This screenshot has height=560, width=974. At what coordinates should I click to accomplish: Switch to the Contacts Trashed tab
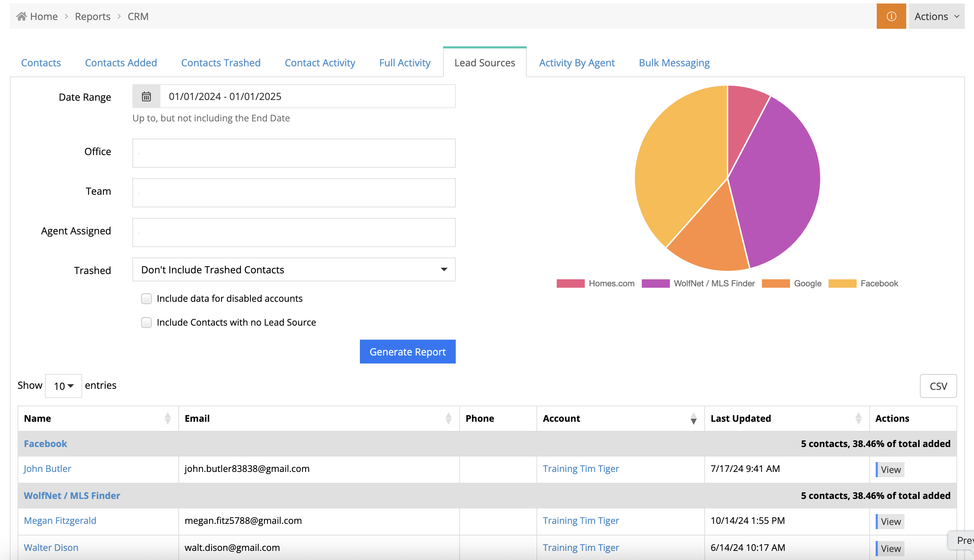click(x=221, y=63)
